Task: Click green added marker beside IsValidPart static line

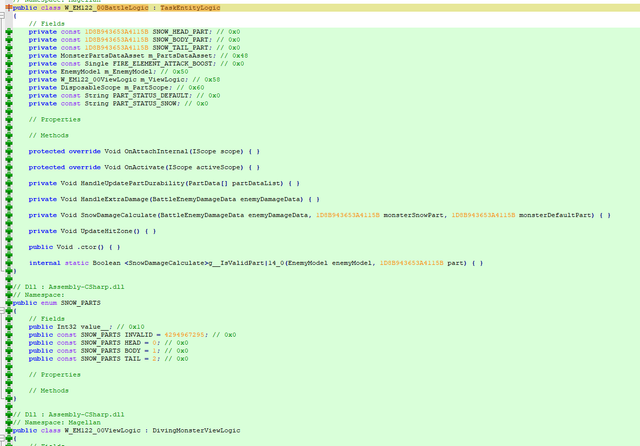Action: 9,262
